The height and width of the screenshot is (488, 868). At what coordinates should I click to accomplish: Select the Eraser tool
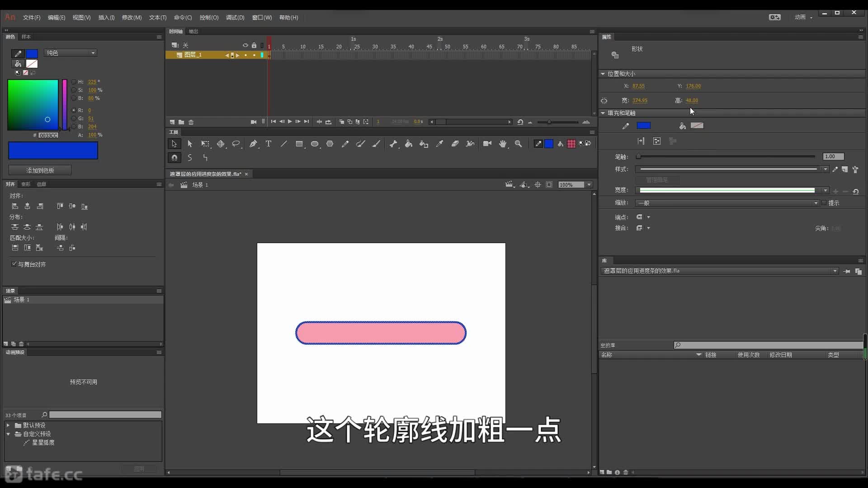[455, 144]
